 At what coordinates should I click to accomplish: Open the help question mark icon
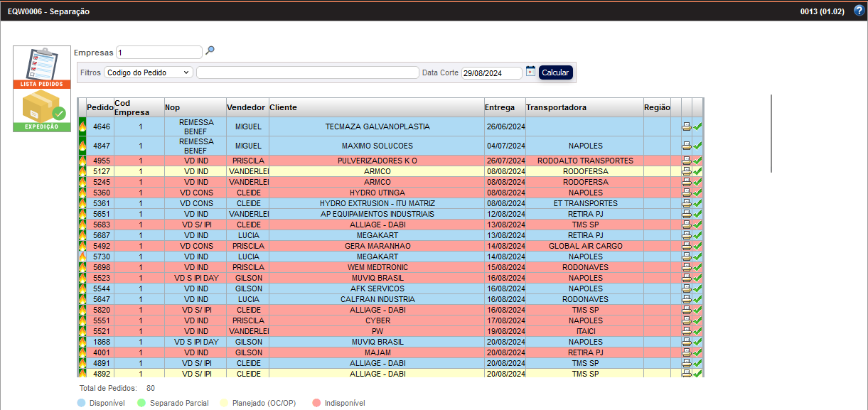coord(859,11)
